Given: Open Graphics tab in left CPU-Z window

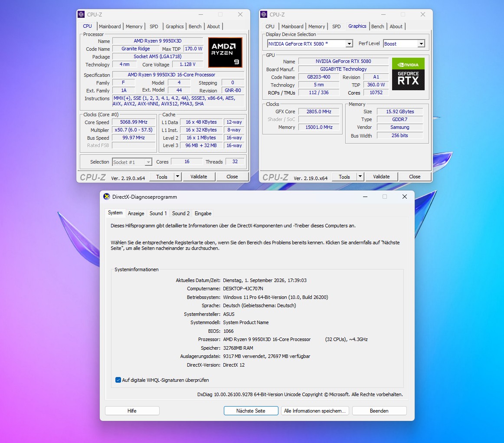Looking at the screenshot, I should 174,26.
